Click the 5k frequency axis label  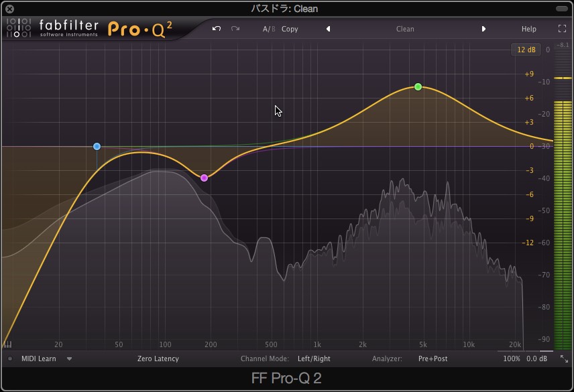click(x=423, y=344)
